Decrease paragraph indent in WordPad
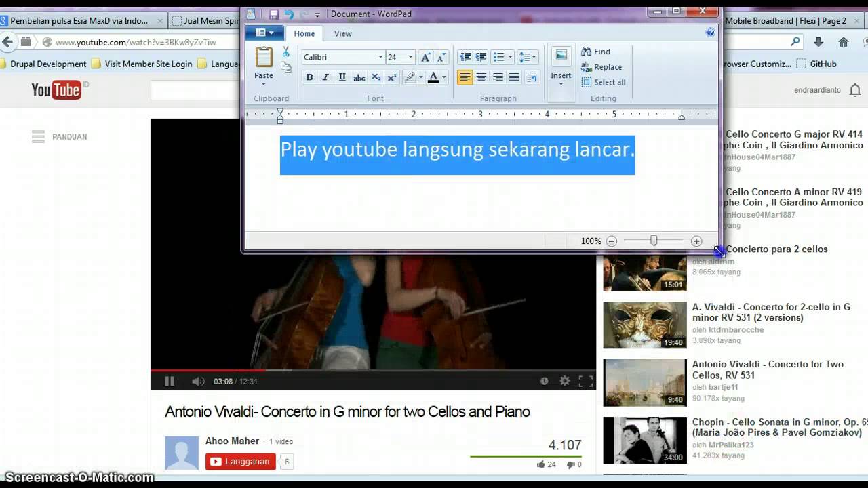Viewport: 868px width, 488px height. 465,58
